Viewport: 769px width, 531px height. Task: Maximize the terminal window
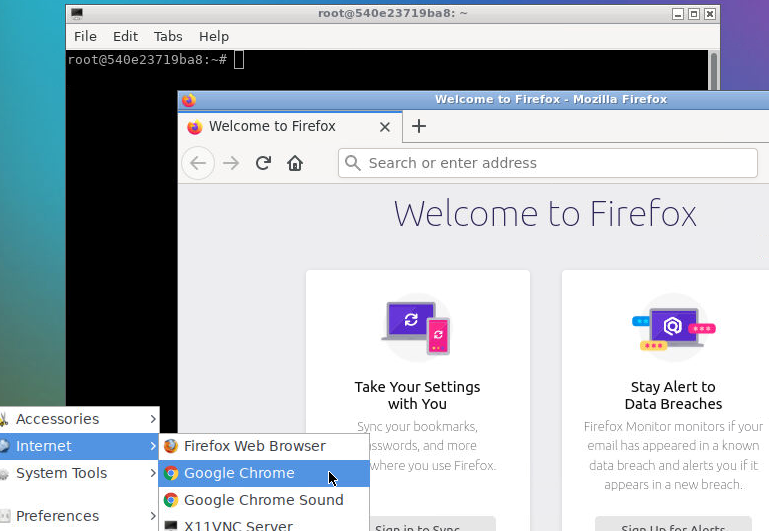(694, 14)
